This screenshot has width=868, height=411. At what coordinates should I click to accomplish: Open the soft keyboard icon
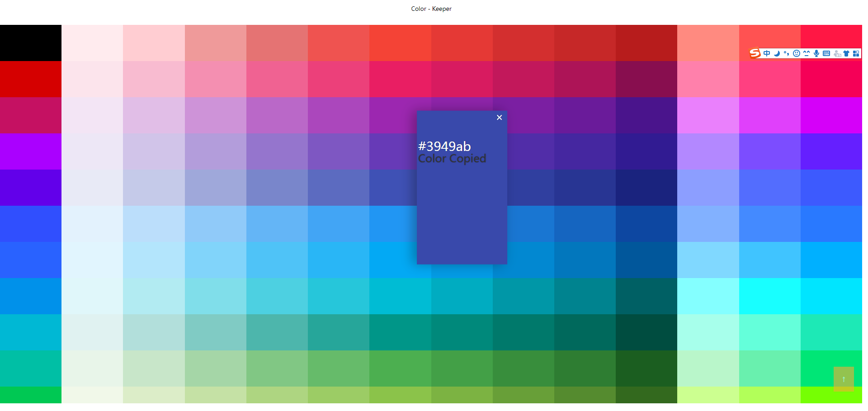(x=826, y=53)
